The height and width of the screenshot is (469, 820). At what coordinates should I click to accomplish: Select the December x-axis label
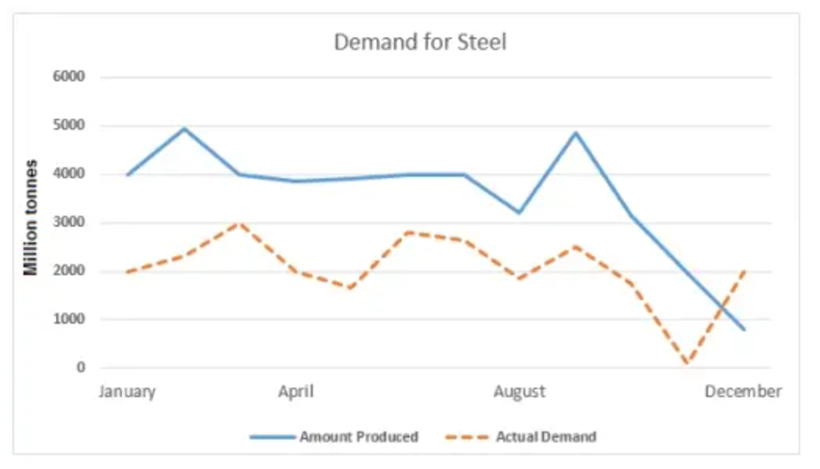click(x=743, y=391)
